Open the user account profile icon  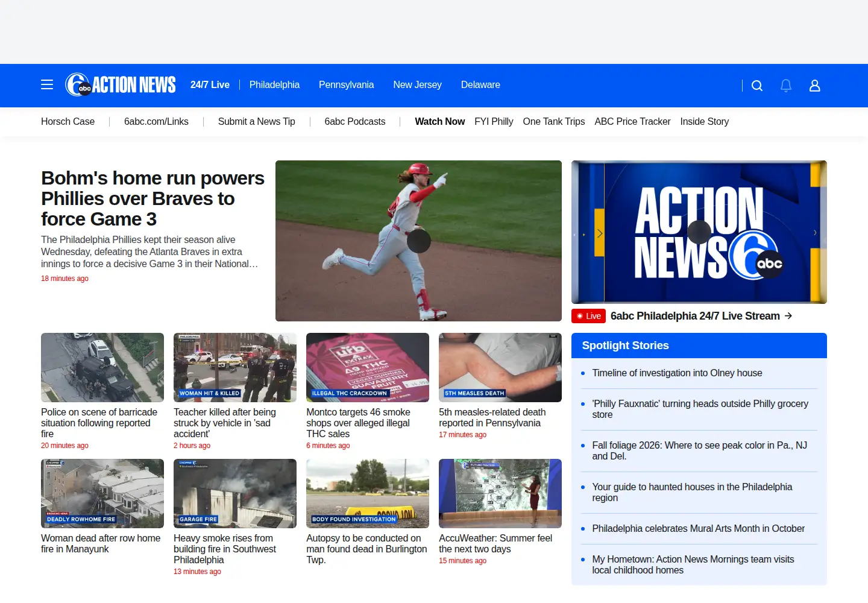815,86
